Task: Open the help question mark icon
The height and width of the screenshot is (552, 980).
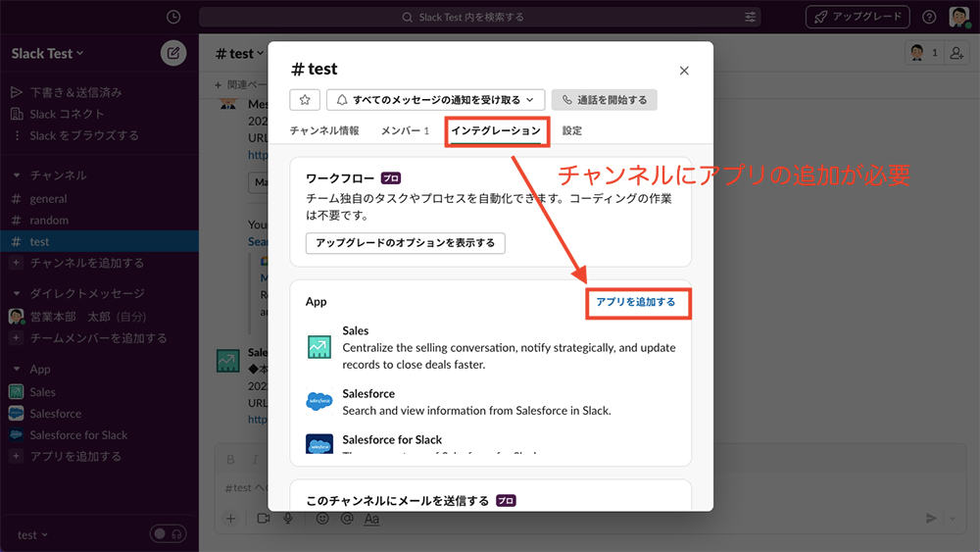Action: [x=929, y=17]
